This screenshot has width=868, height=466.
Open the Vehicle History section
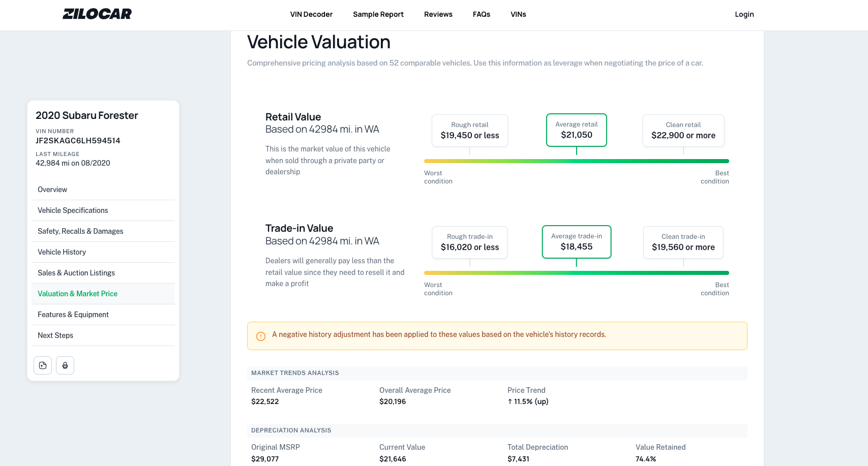[62, 252]
